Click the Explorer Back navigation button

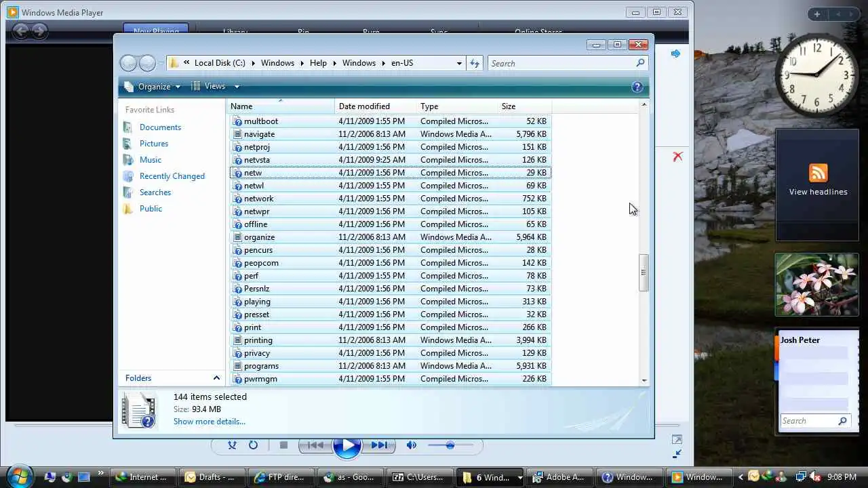[x=128, y=63]
